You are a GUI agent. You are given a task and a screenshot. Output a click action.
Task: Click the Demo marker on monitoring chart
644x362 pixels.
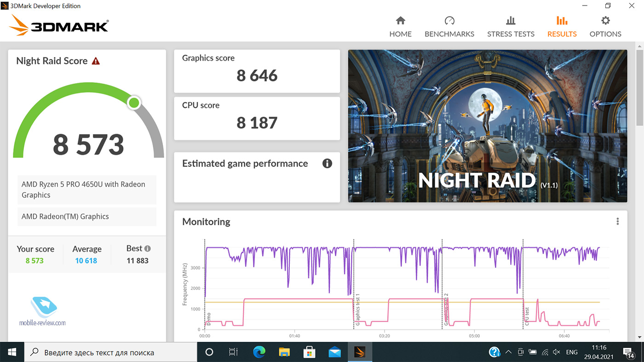click(x=208, y=319)
